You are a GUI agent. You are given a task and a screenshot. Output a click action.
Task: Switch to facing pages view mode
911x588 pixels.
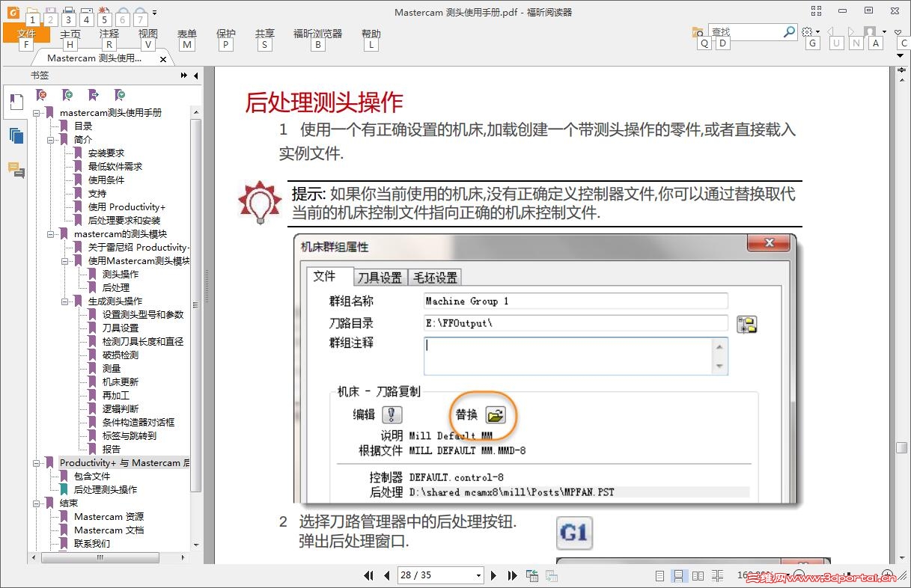point(698,576)
